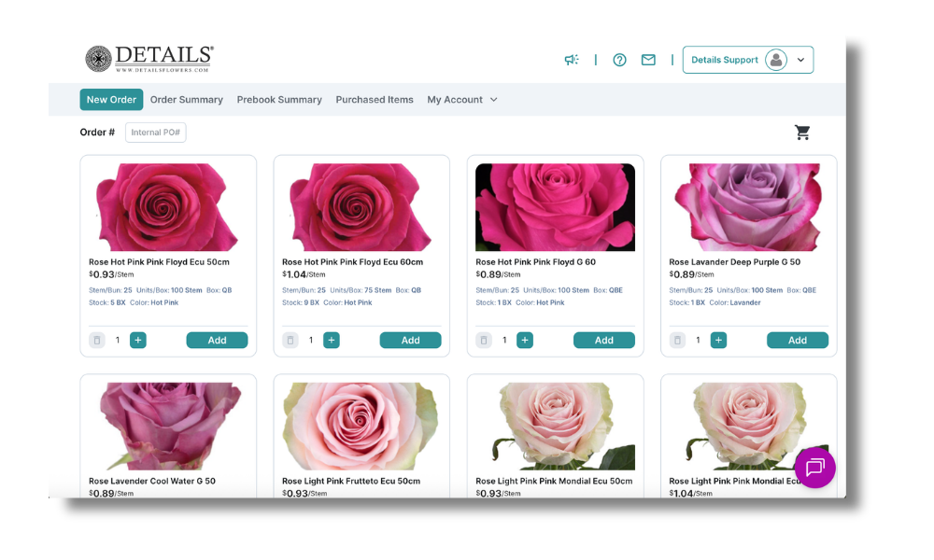
Task: Click trash icon on Rose Lavander Deep Purple card
Action: pyautogui.click(x=678, y=341)
